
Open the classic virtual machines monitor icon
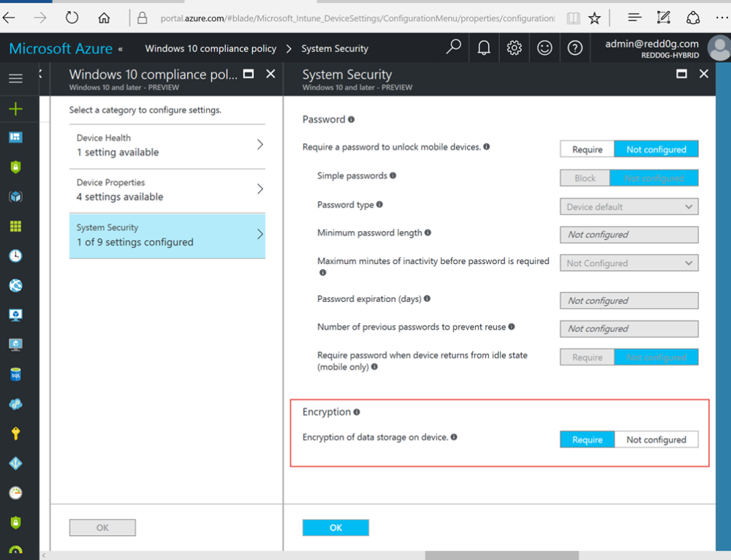(x=15, y=344)
